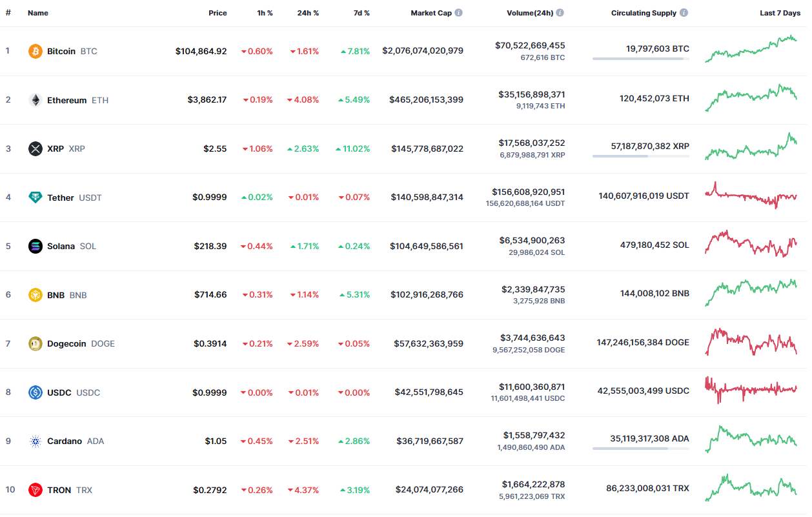
Task: Click the Solana logo icon
Action: pyautogui.click(x=36, y=246)
